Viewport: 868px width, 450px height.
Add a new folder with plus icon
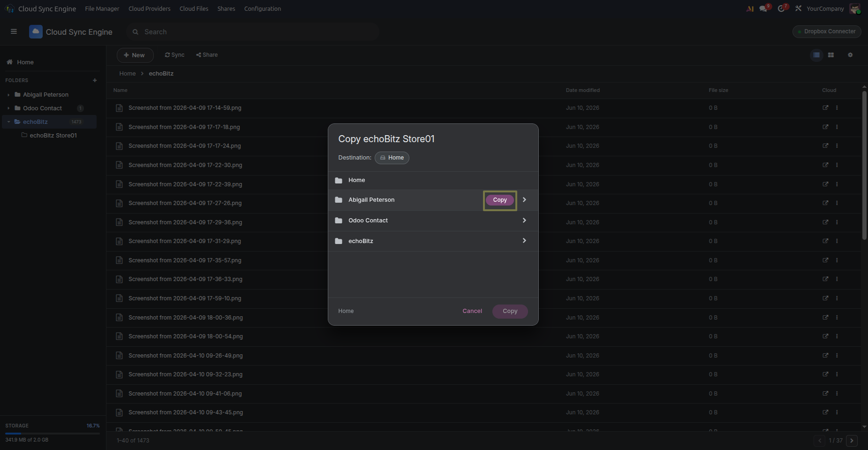[95, 80]
